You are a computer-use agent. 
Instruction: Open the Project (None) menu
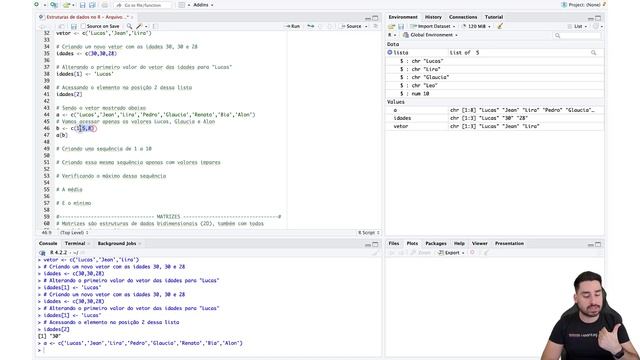click(583, 5)
